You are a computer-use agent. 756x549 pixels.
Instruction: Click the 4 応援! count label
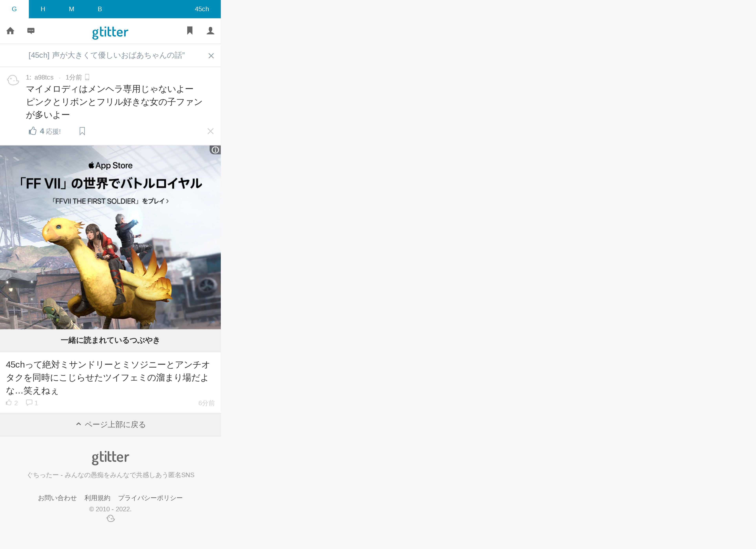coord(50,131)
